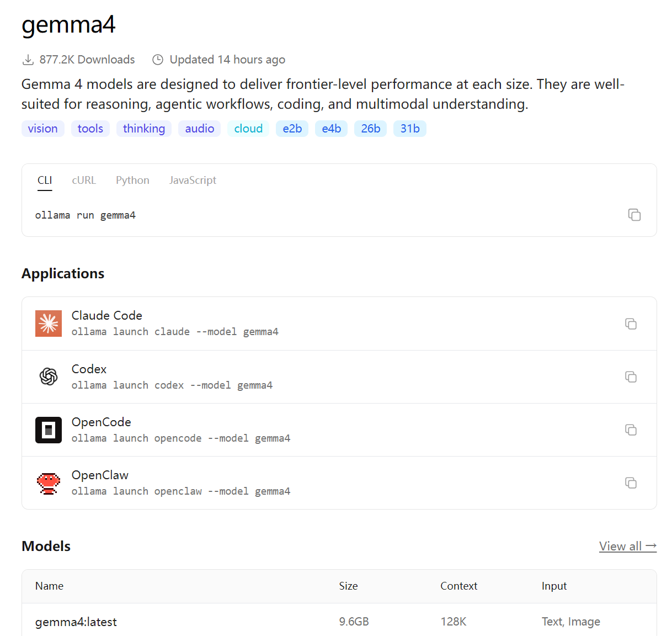Screen dimensions: 672x636
Task: Copy the OpenClaw launch command
Action: tap(631, 483)
